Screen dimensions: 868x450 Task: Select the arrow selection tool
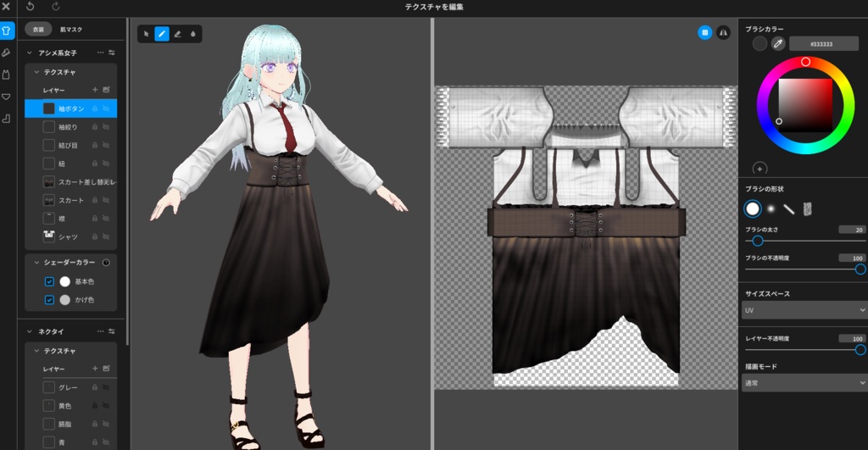pos(146,34)
